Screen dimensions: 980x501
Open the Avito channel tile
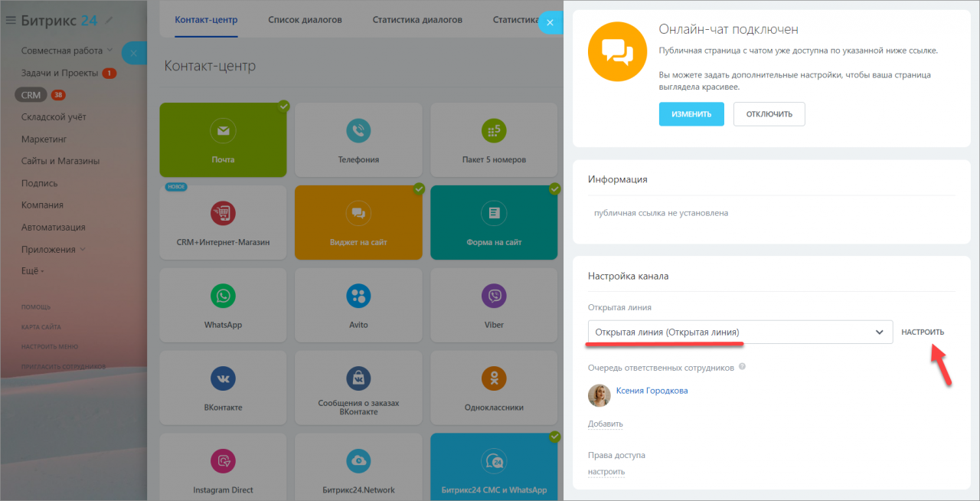(x=358, y=306)
